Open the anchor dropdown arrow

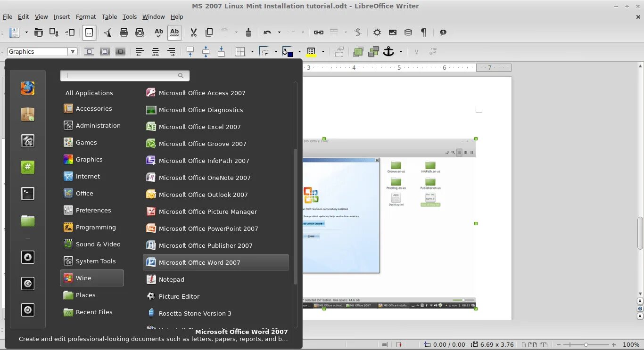click(401, 52)
